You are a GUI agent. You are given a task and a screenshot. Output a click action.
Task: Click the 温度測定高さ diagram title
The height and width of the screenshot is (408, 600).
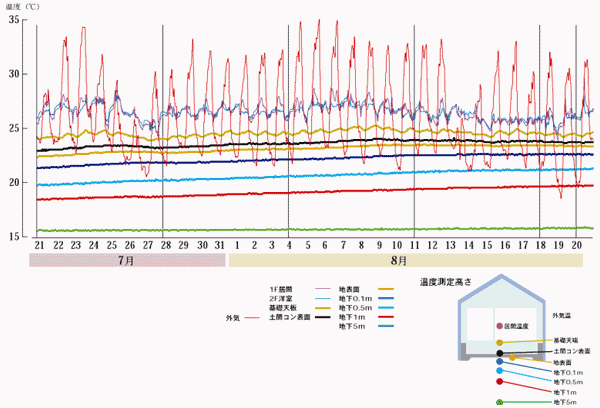tap(446, 282)
